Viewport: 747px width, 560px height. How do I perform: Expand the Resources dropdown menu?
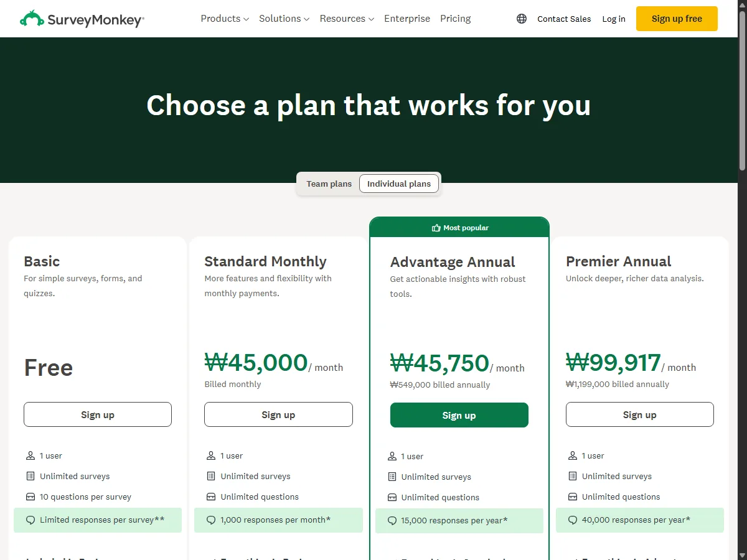pyautogui.click(x=347, y=19)
